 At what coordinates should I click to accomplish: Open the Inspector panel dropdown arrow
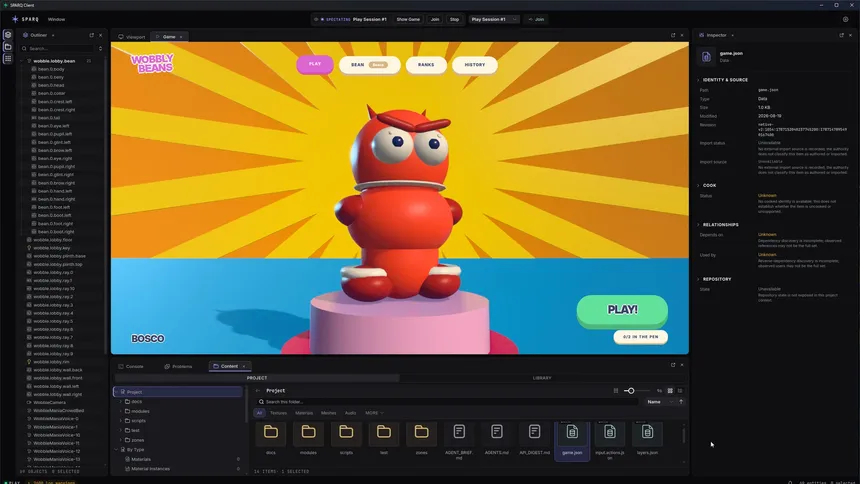pos(733,35)
